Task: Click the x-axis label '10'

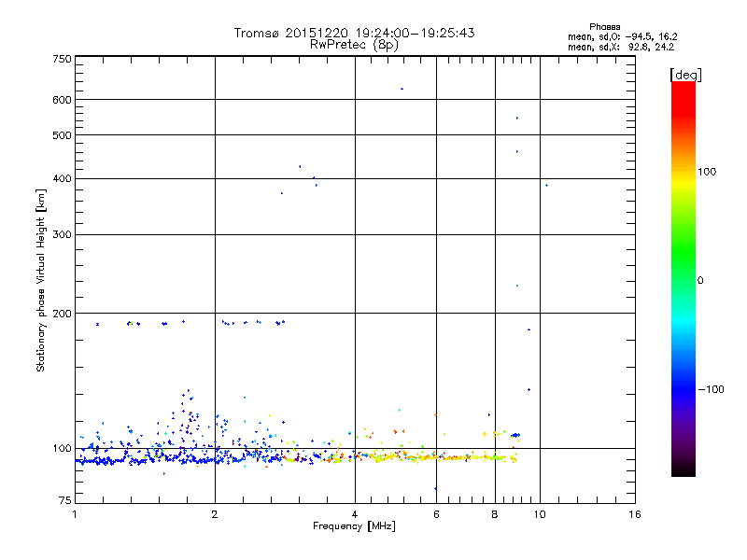Action: [x=540, y=514]
